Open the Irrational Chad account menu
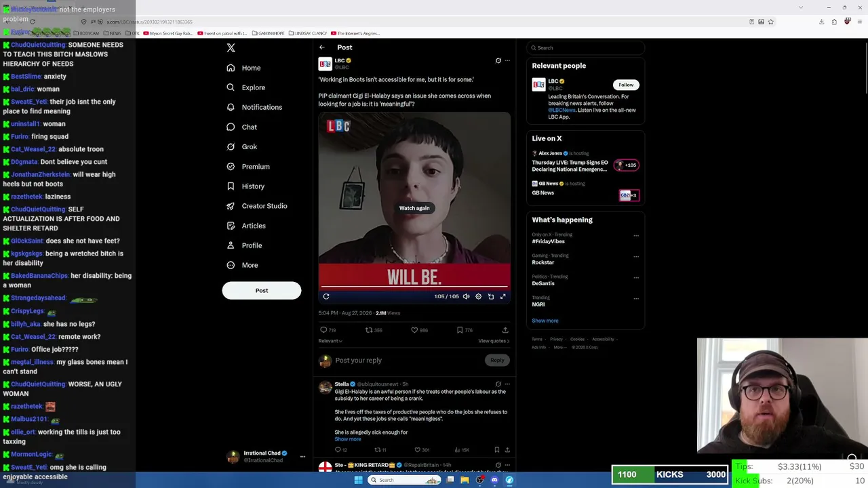 tap(267, 457)
